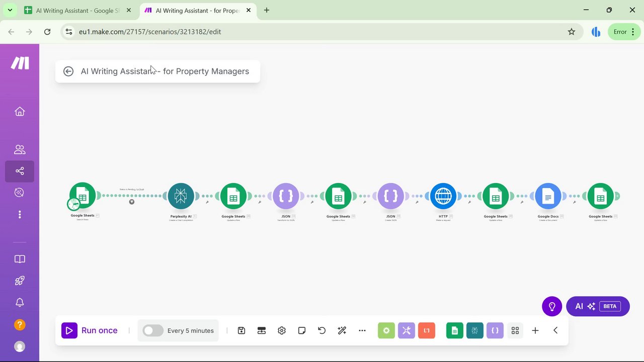Close the Google Sheets browser tab

[x=128, y=10]
